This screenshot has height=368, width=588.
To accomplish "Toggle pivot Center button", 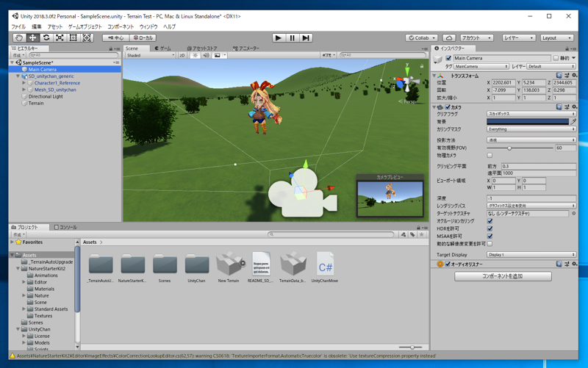I will [116, 38].
